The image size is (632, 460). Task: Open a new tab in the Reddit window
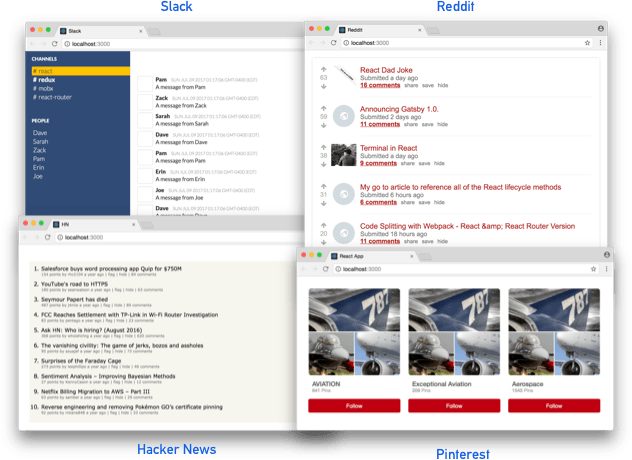pos(433,30)
